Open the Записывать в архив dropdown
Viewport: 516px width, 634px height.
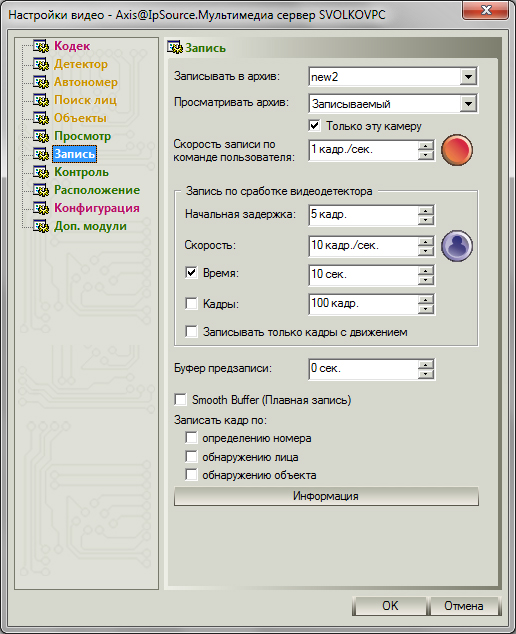tap(468, 76)
